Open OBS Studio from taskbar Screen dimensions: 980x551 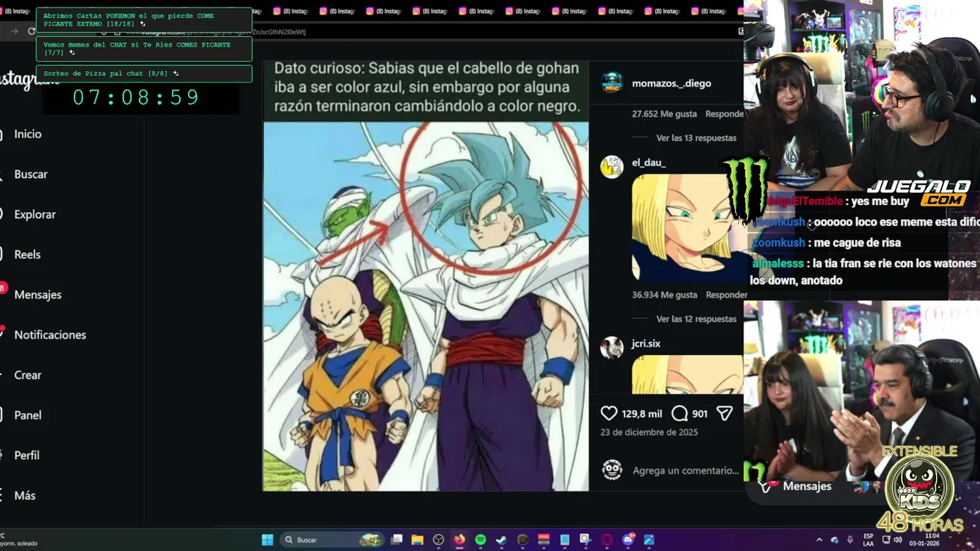click(x=438, y=540)
